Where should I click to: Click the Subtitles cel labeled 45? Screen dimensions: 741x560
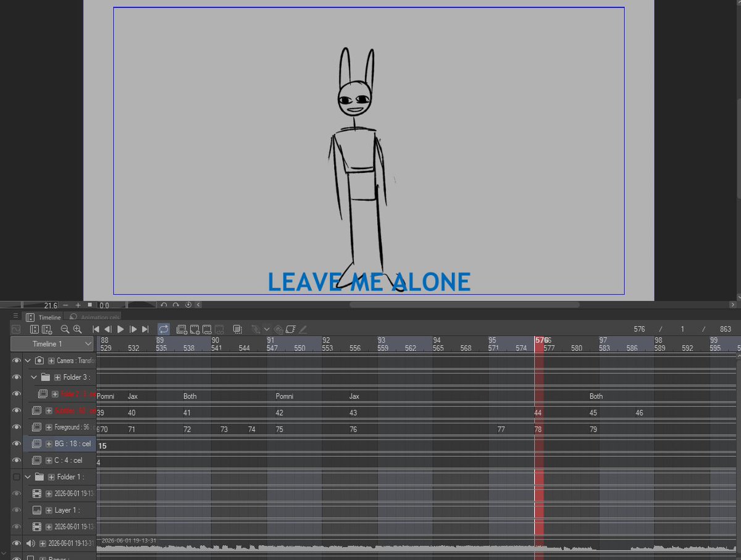pyautogui.click(x=593, y=413)
